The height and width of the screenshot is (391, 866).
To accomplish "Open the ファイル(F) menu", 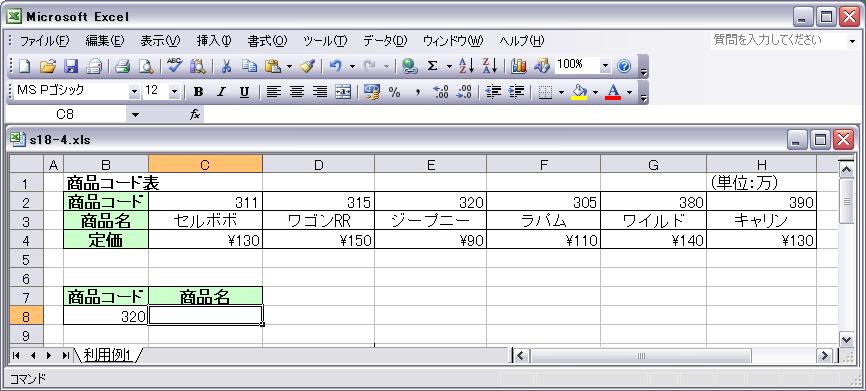I will [x=45, y=41].
